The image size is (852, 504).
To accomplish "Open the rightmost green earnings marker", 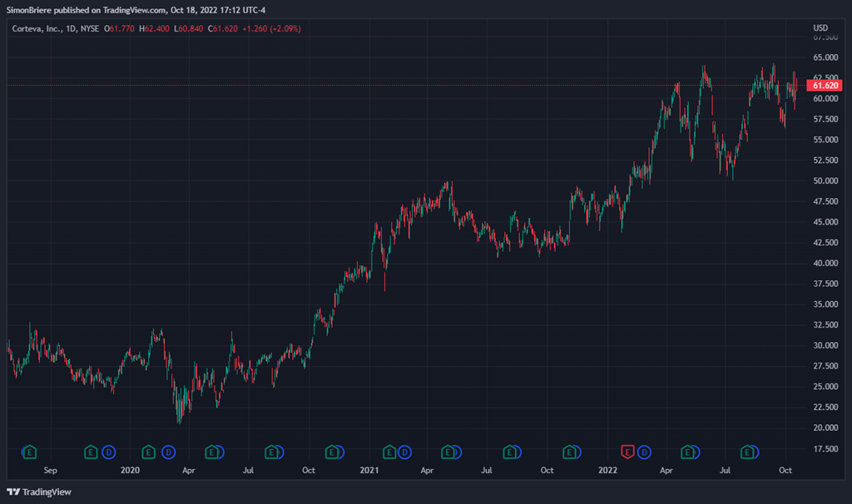I will [748, 452].
